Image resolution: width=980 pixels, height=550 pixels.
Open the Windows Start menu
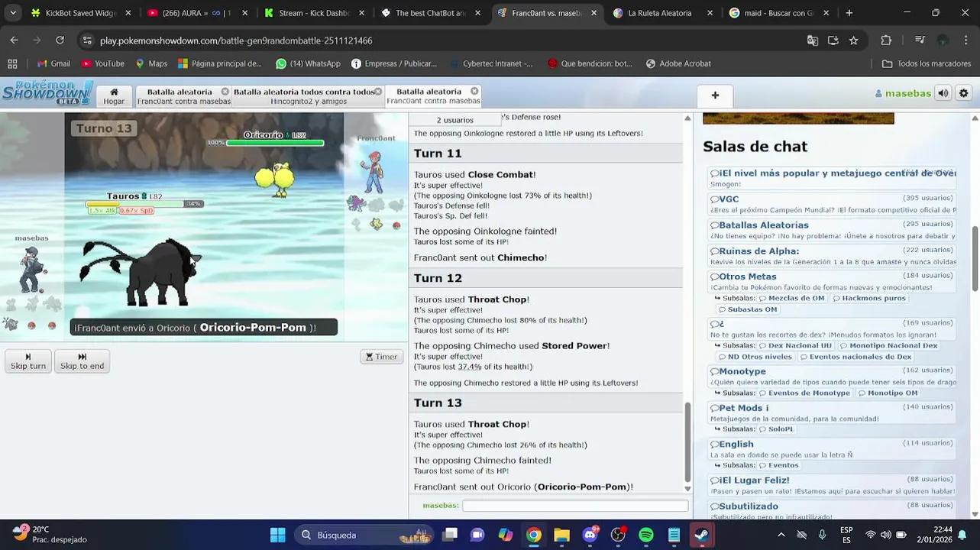[x=277, y=535]
